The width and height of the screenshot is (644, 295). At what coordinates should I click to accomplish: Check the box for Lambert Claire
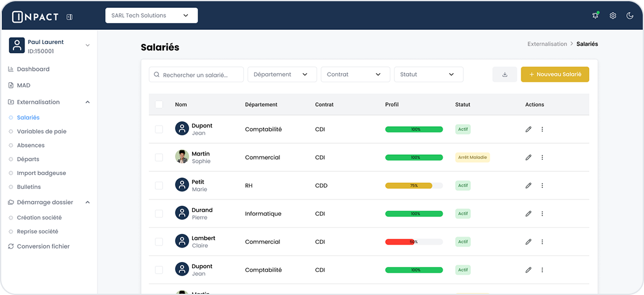[x=159, y=242]
